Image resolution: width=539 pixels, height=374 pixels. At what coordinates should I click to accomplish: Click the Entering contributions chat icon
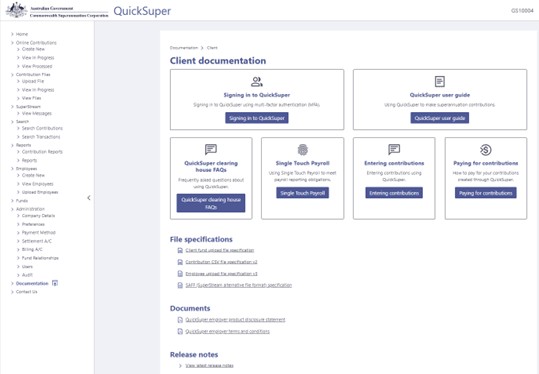[394, 150]
